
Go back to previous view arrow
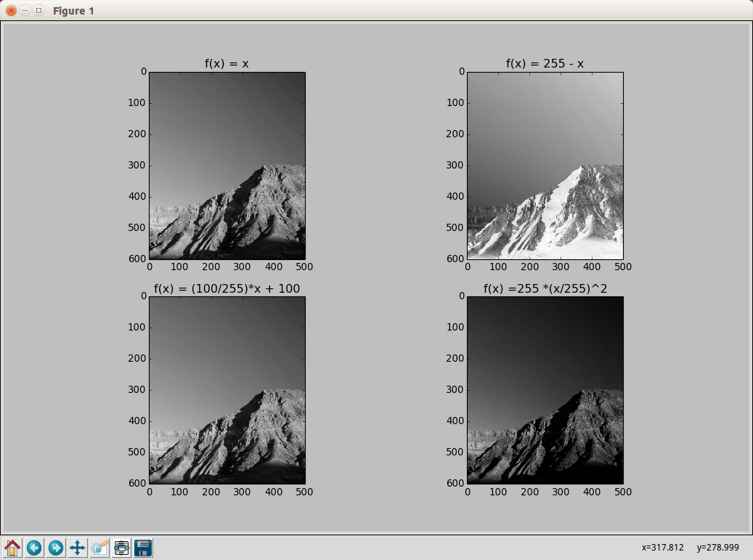[x=34, y=548]
